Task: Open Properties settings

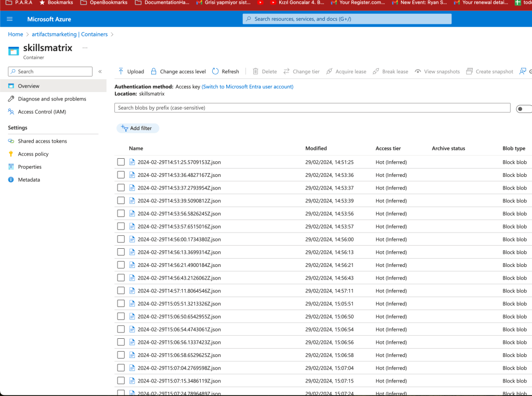Action: pyautogui.click(x=30, y=167)
